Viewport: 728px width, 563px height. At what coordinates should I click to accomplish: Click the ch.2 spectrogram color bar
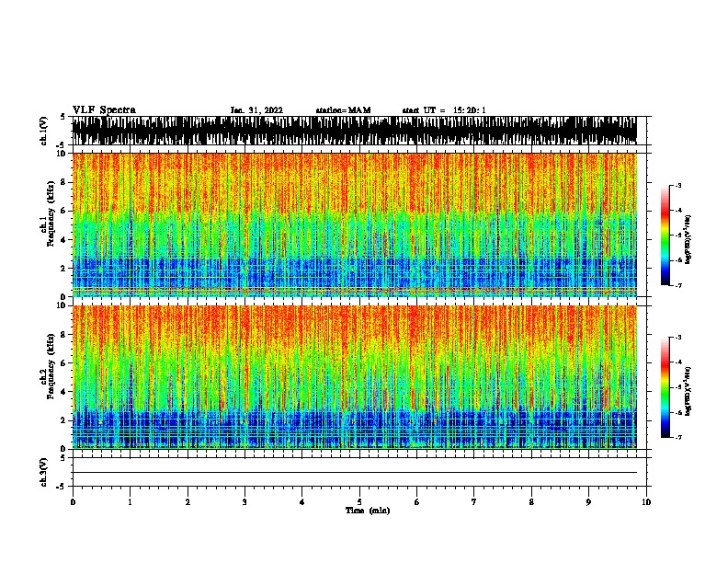pyautogui.click(x=665, y=387)
